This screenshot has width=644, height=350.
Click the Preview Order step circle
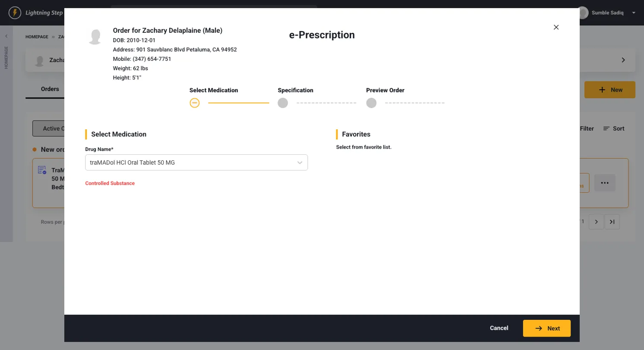click(x=371, y=103)
